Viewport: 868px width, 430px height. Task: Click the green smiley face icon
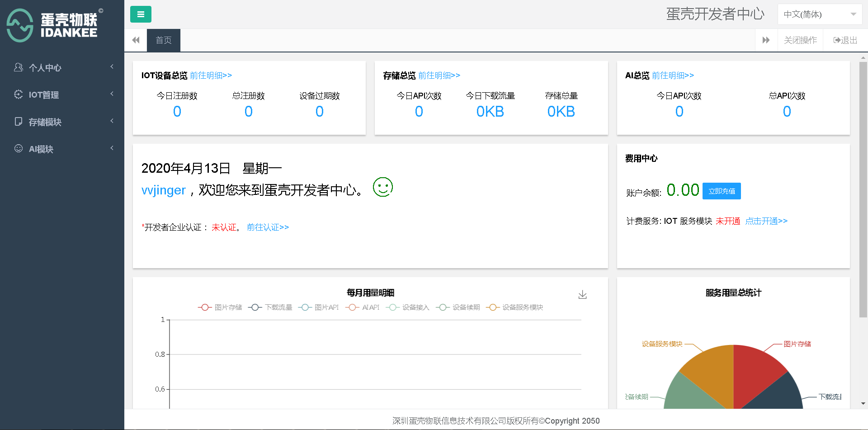coord(383,187)
